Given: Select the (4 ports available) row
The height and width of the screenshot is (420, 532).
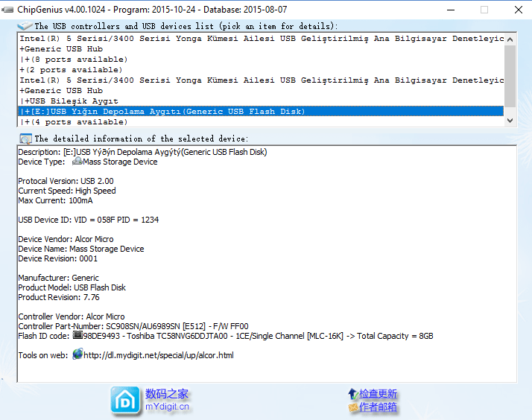Looking at the screenshot, I should pos(261,122).
